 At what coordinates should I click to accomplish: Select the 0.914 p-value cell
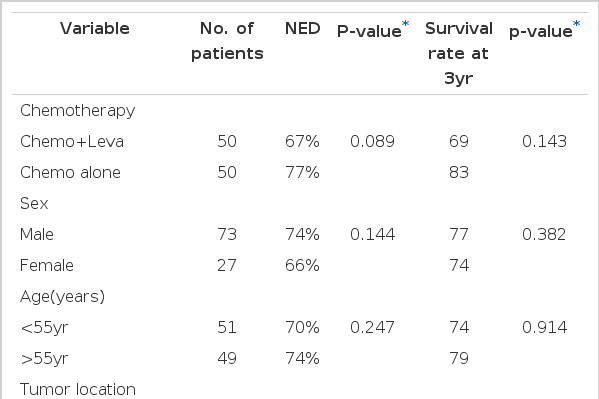click(x=544, y=328)
